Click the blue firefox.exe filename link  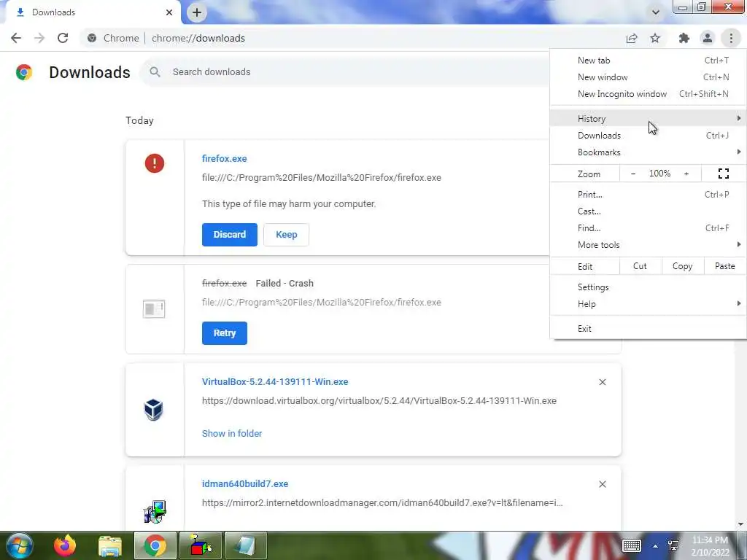225,158
